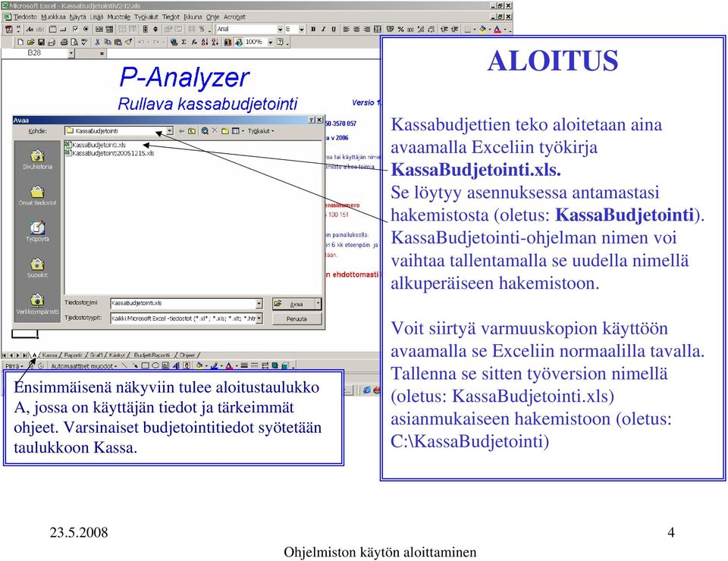This screenshot has width=728, height=561.
Task: Center-align text using toolbar icon
Action: (x=356, y=30)
